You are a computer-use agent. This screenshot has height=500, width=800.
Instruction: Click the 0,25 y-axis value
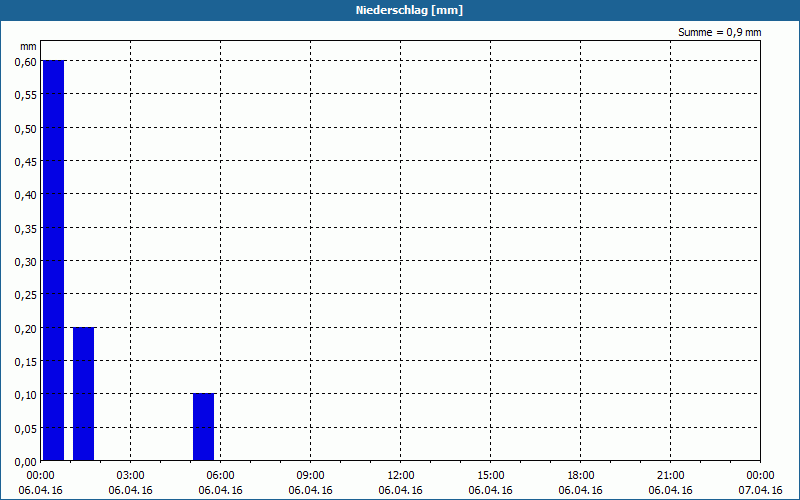(x=26, y=295)
